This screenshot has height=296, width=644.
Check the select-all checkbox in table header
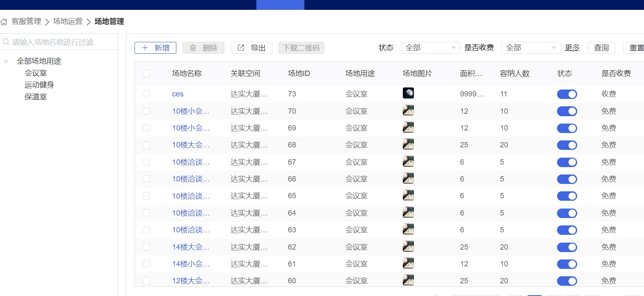[146, 73]
